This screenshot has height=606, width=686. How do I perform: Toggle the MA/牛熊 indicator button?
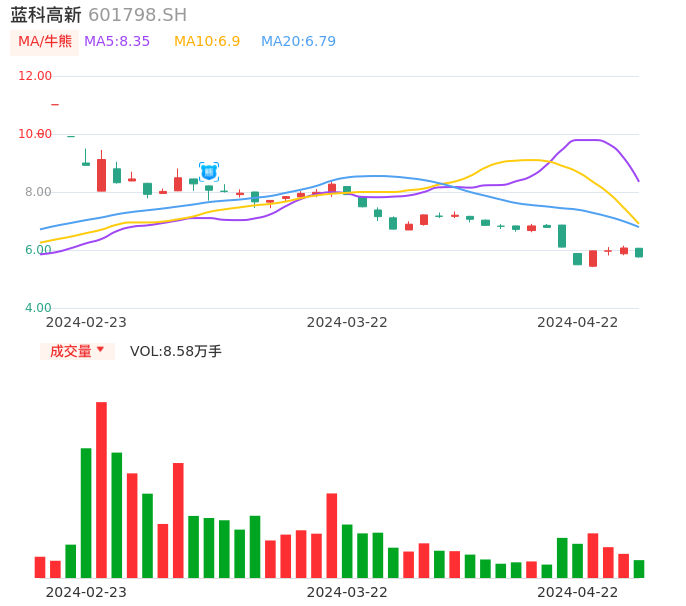[x=45, y=42]
